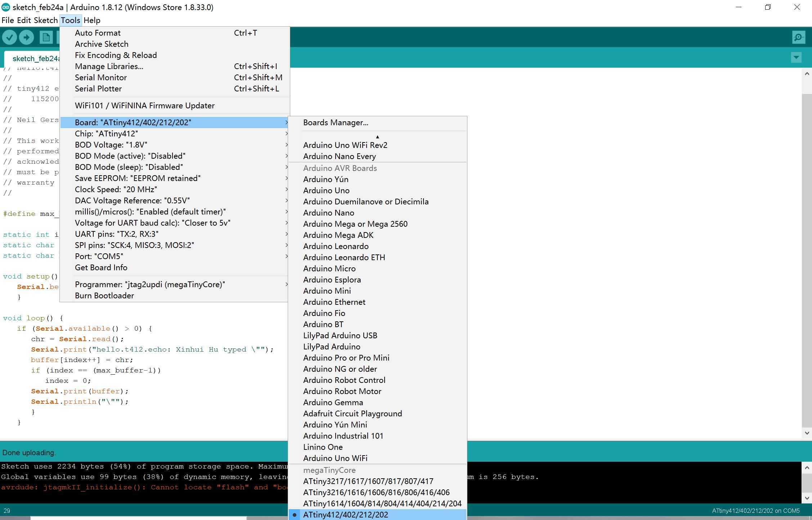Click console scrollbar down arrow
Image resolution: width=812 pixels, height=520 pixels.
(x=807, y=498)
